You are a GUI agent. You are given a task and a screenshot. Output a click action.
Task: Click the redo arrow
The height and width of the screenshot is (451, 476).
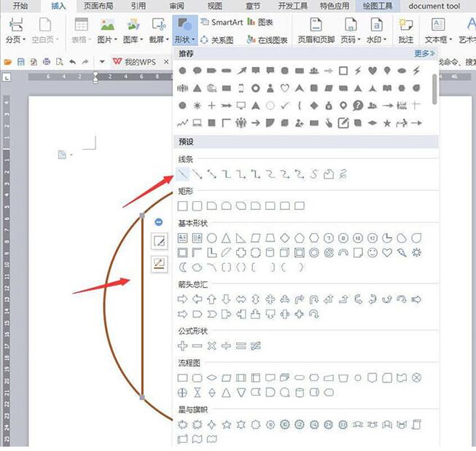pos(85,62)
